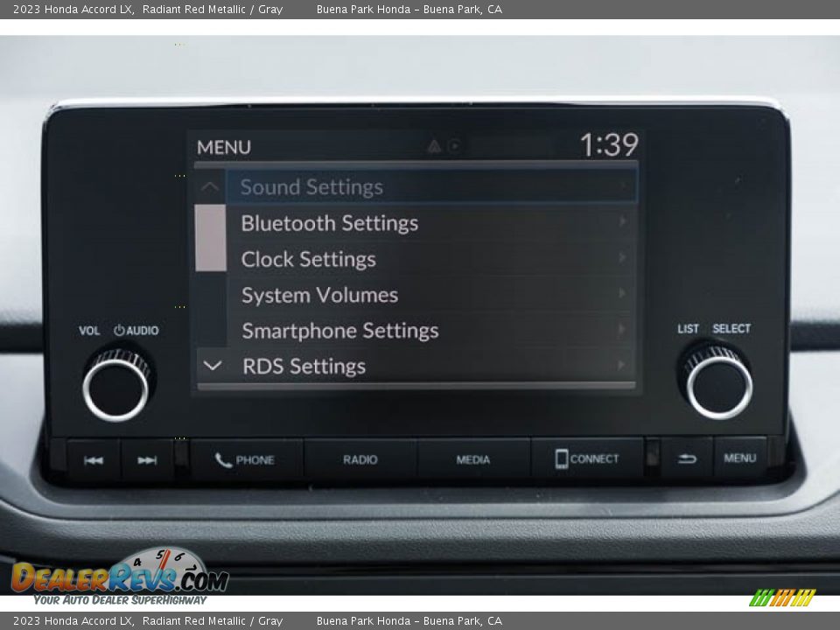Tap the arrow at right of System Volumes

622,293
